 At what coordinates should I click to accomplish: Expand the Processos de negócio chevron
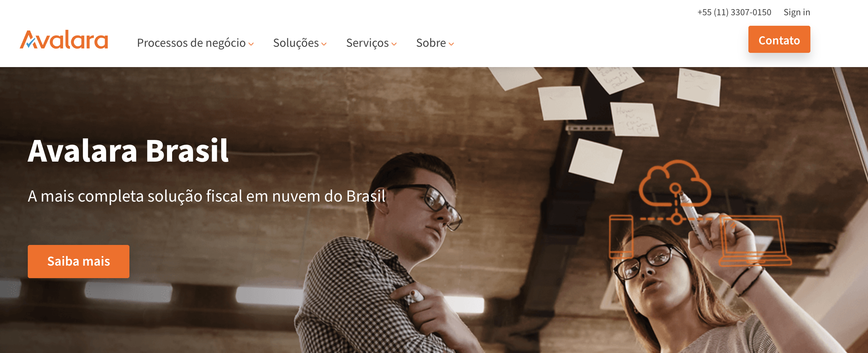[x=251, y=44]
